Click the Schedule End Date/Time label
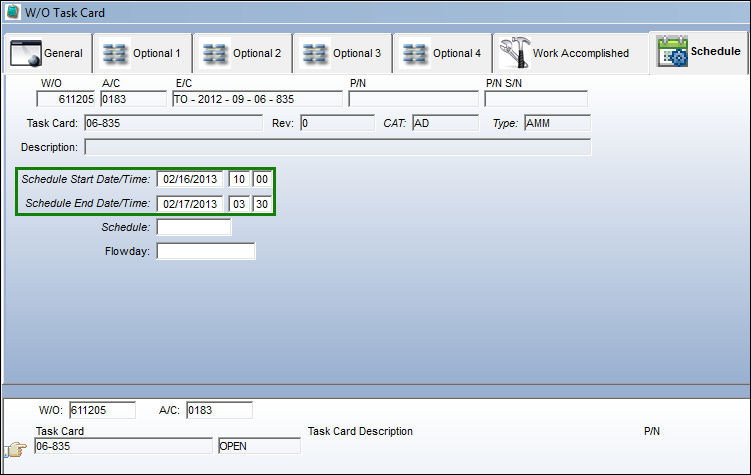The height and width of the screenshot is (475, 751). (88, 203)
